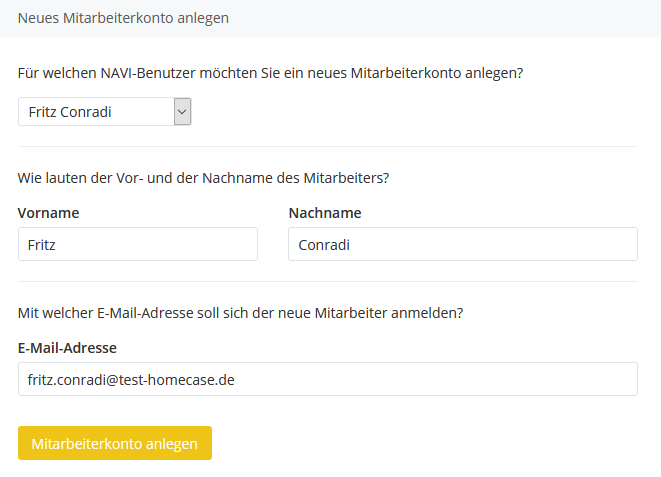This screenshot has height=477, width=661.
Task: Click the question text about the NAVI-Benutzer
Action: pos(270,73)
